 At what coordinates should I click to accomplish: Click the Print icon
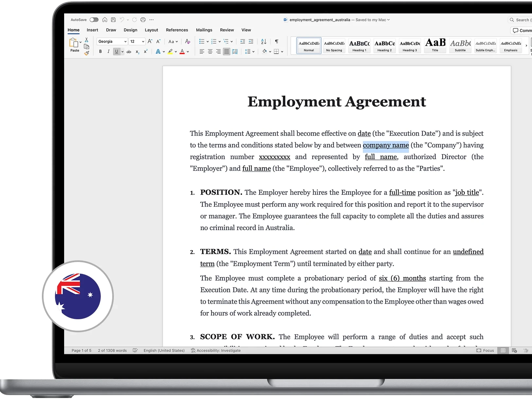[x=143, y=20]
